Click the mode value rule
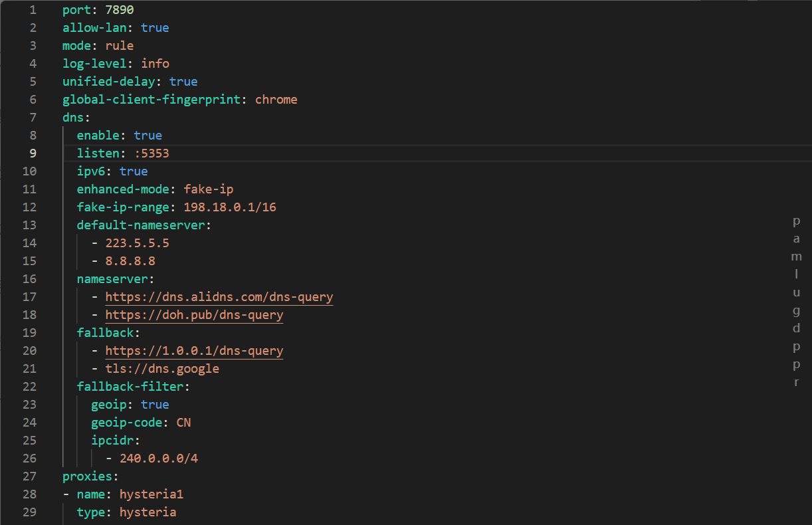The width and height of the screenshot is (812, 525). click(x=120, y=46)
